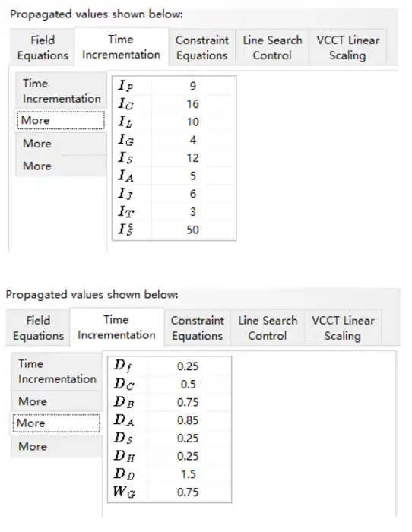
Task: Open Constraint Equations tab in upper panel
Action: point(202,47)
